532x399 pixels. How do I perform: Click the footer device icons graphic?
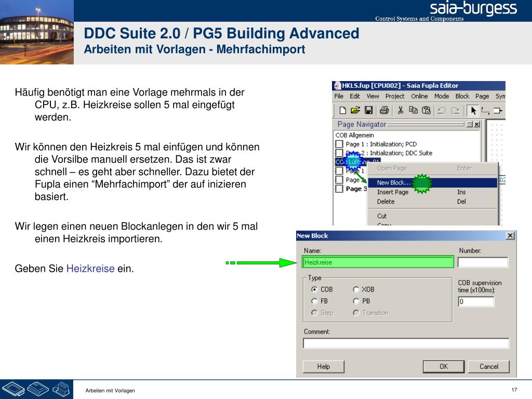pyautogui.click(x=37, y=389)
